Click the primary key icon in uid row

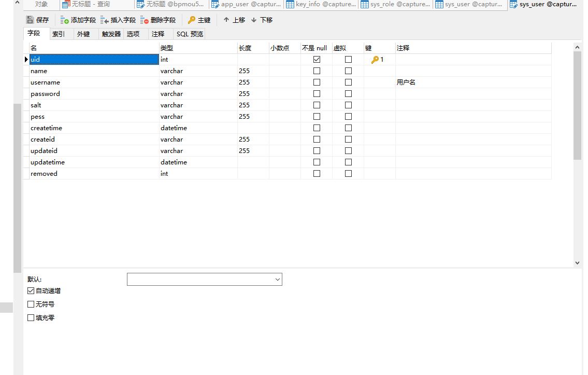(375, 59)
